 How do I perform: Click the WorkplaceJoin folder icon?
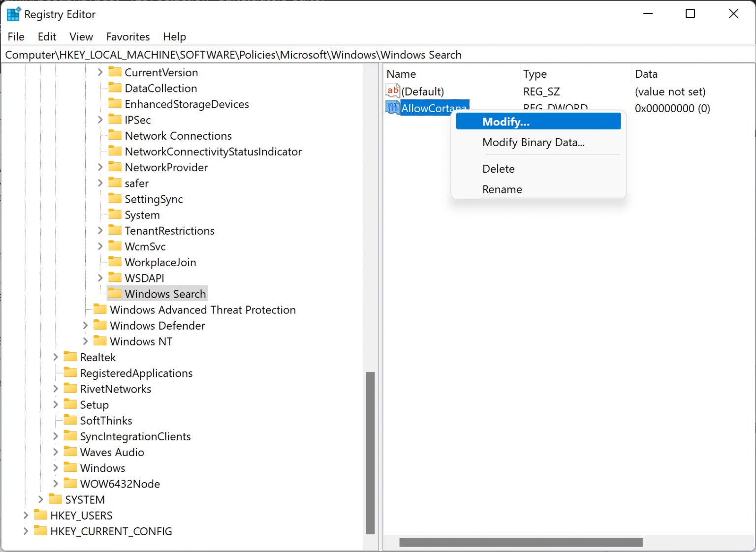115,262
